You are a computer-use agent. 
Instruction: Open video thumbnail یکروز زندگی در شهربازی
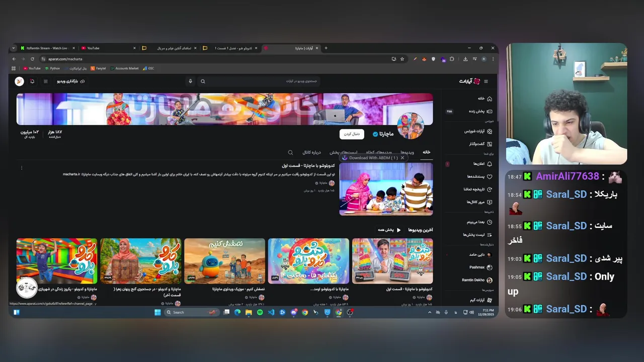pos(57,261)
